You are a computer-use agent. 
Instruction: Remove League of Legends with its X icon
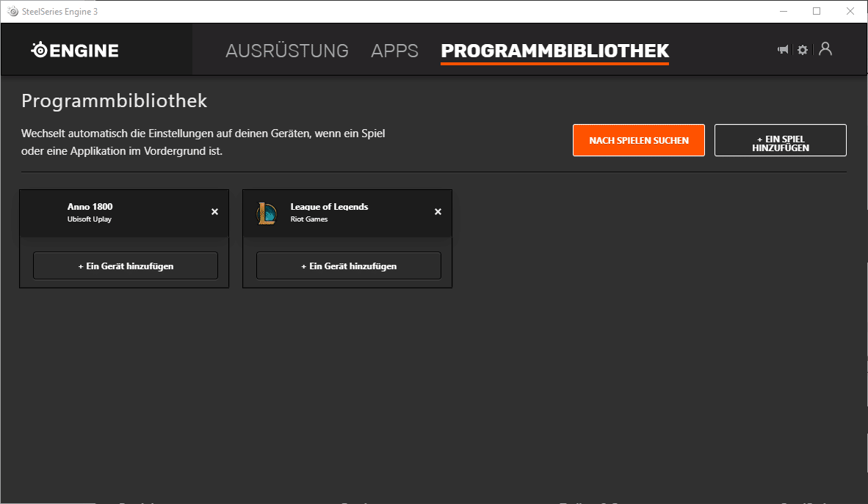pyautogui.click(x=438, y=212)
